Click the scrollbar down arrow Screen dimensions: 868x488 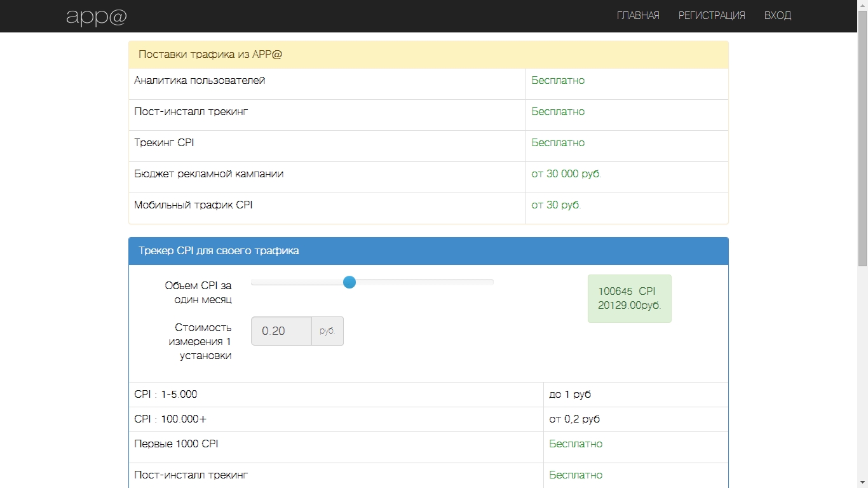[862, 483]
